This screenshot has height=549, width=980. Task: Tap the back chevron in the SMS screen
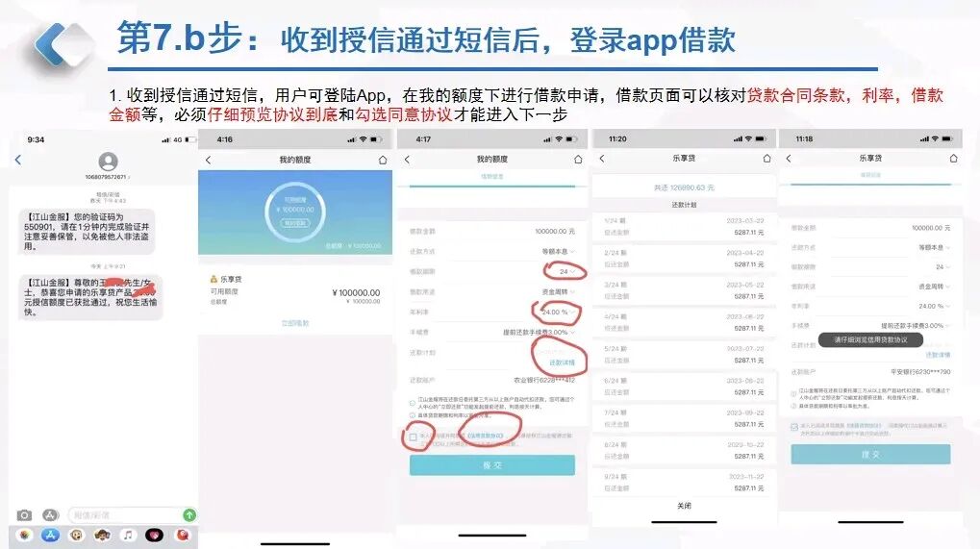point(18,160)
